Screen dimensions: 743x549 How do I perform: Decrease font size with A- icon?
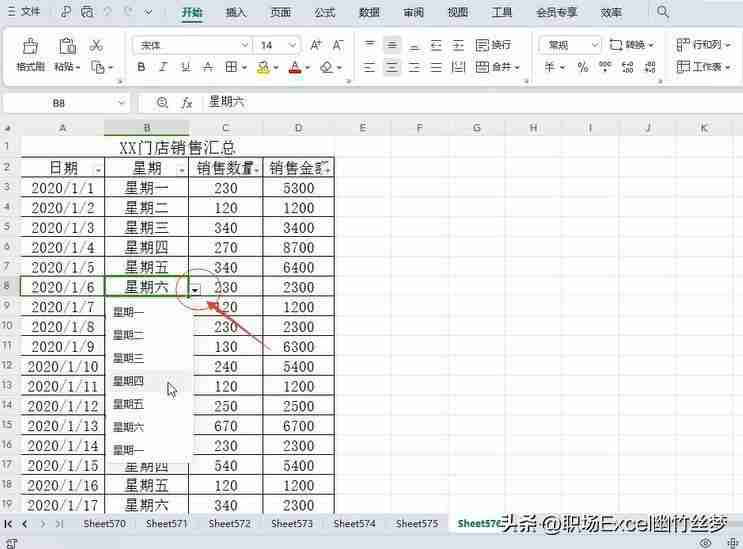click(x=337, y=45)
